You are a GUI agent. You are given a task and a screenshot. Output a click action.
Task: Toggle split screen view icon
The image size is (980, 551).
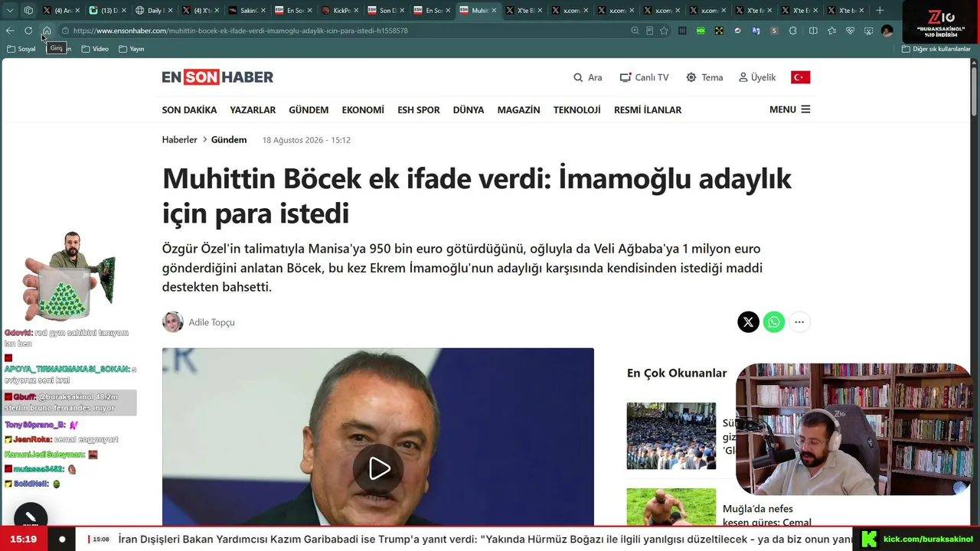813,31
